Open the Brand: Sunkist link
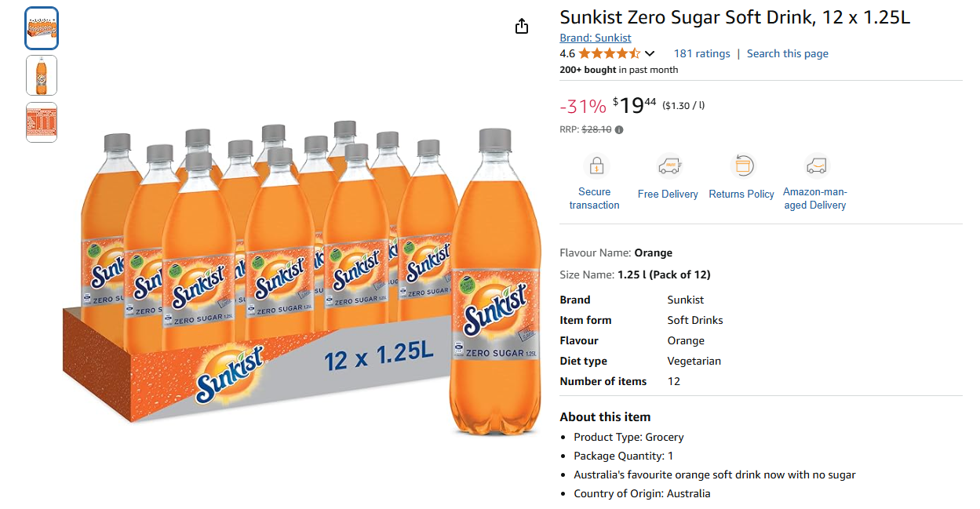Image resolution: width=980 pixels, height=509 pixels. 595,38
